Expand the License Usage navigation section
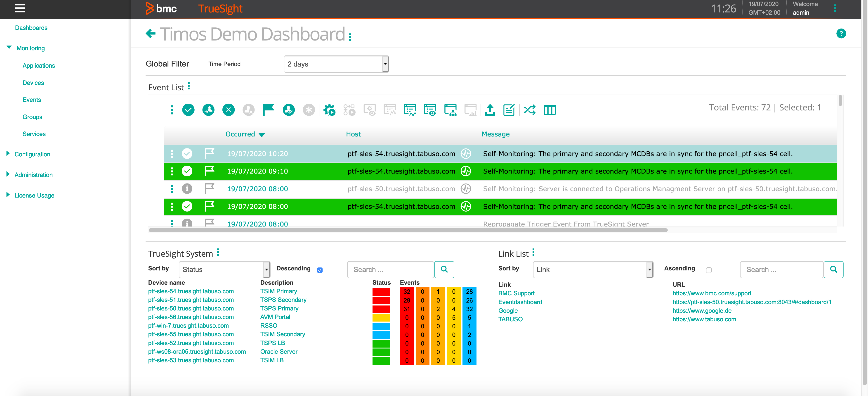The image size is (868, 396). 8,195
